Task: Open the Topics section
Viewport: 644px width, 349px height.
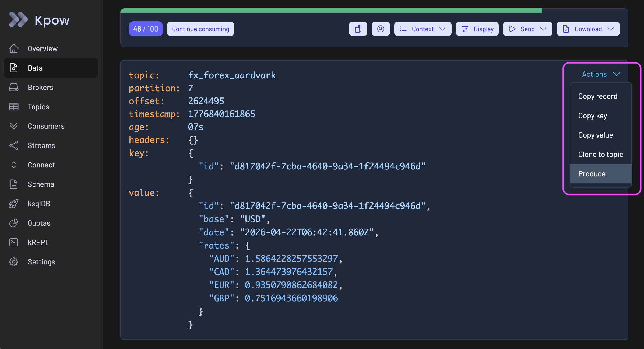Action: (51, 107)
